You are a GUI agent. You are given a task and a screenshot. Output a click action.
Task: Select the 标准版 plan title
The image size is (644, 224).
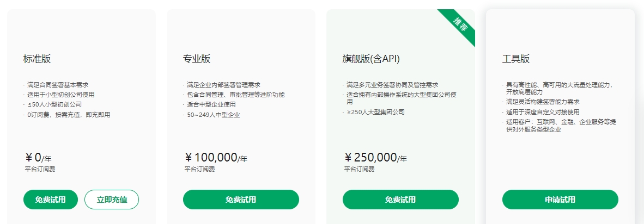(x=37, y=59)
